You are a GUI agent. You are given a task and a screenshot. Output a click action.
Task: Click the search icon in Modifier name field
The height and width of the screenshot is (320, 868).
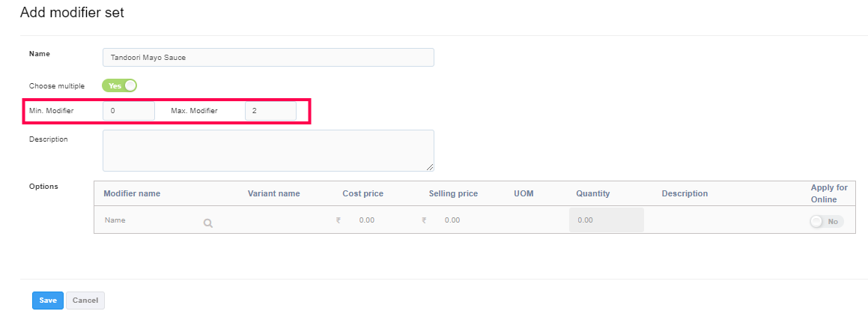coord(207,223)
